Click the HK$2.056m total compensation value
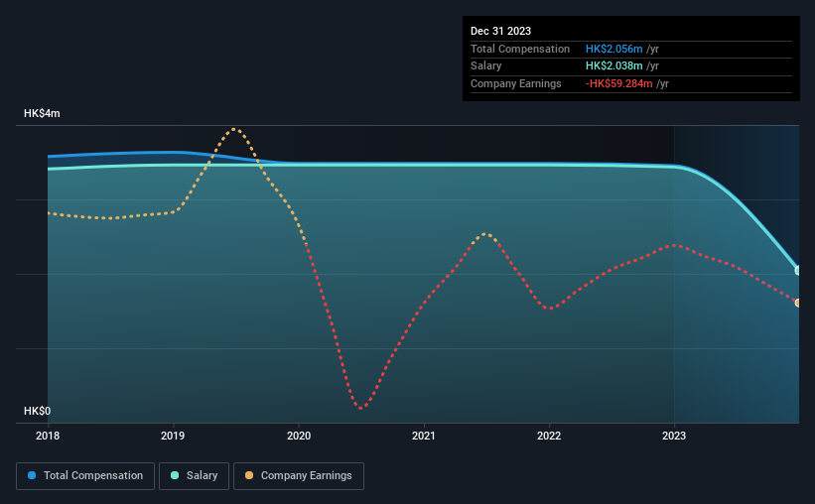Screen dimensions: 815x504 (613, 49)
